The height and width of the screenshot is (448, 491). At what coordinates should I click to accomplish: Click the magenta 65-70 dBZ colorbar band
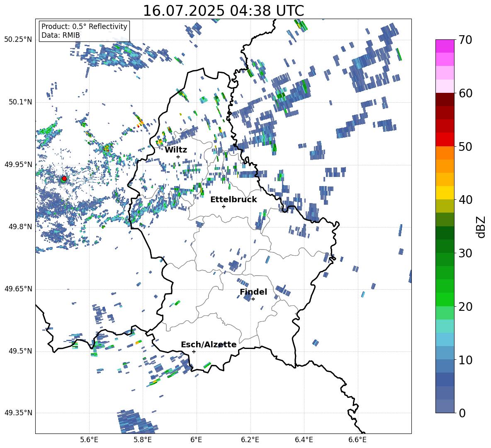[x=445, y=46]
